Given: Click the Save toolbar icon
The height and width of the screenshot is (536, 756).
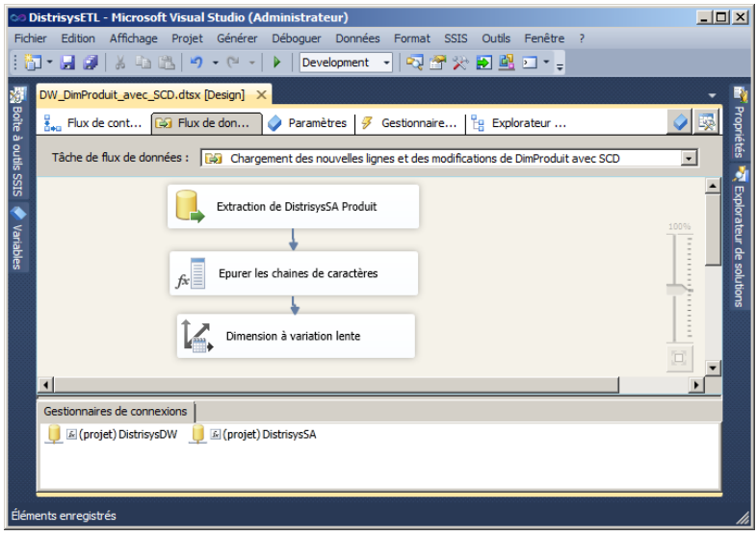Looking at the screenshot, I should [68, 63].
